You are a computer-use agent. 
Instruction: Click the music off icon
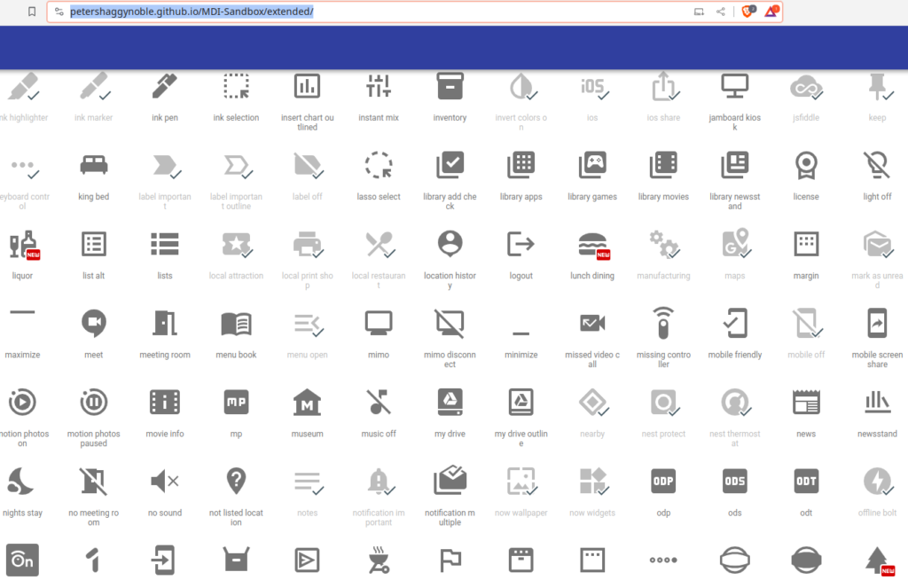pos(379,402)
